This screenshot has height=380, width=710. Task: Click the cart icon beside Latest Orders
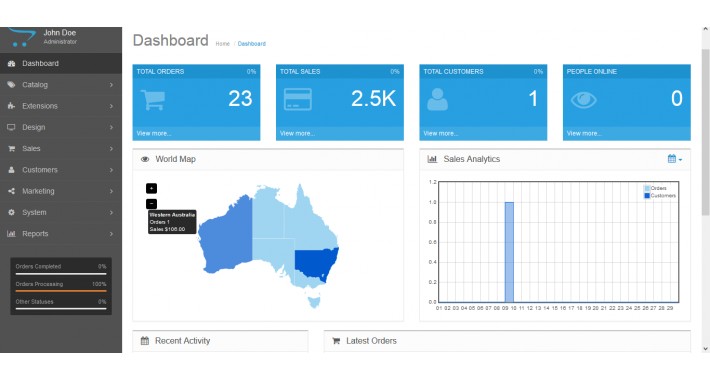point(336,341)
